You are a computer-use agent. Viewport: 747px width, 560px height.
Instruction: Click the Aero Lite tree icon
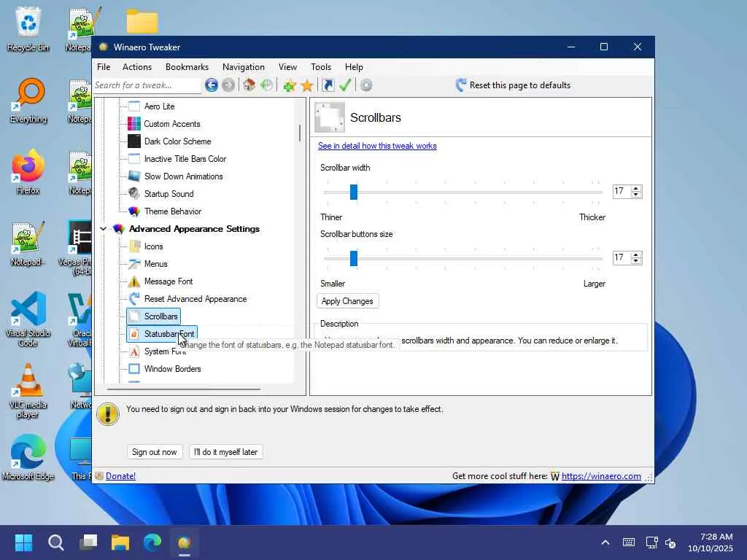pos(134,106)
